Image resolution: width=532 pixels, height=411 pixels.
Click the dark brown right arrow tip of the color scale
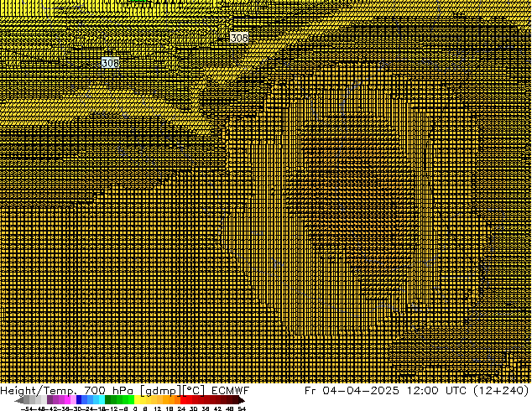(x=241, y=400)
